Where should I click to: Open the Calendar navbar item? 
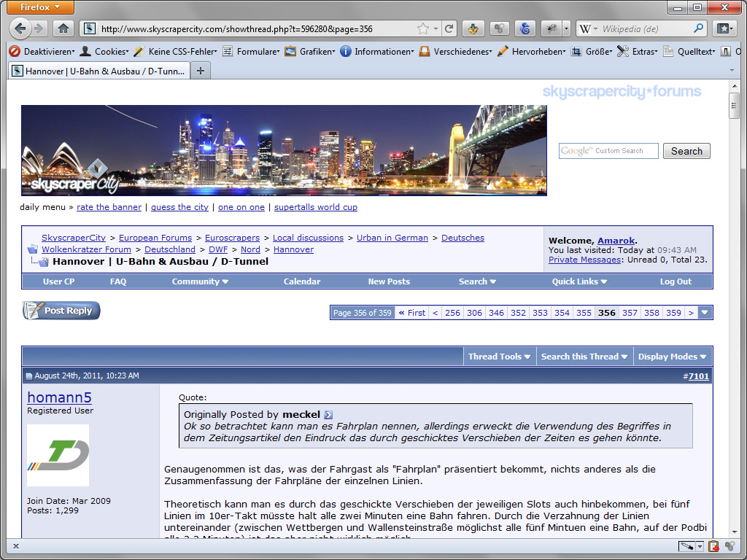(x=302, y=281)
